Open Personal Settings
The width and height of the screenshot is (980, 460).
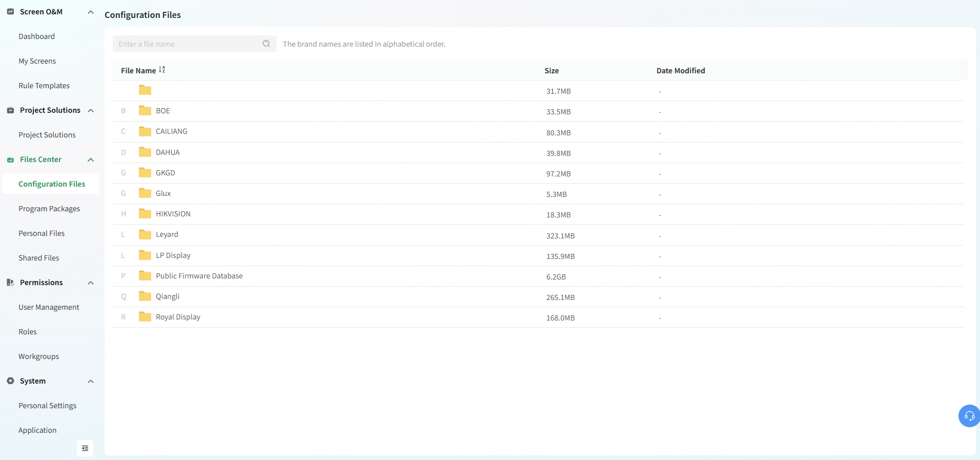48,406
